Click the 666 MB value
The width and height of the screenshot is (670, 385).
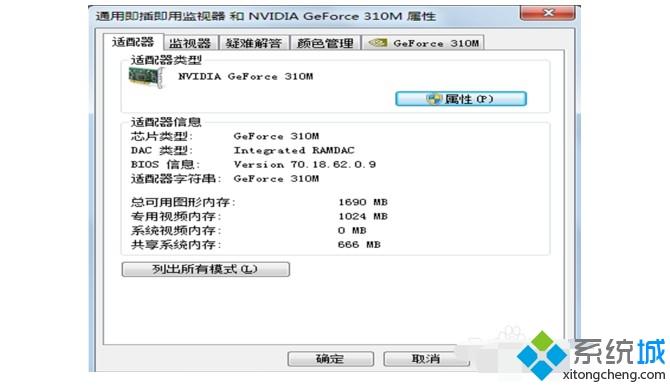[x=359, y=244]
